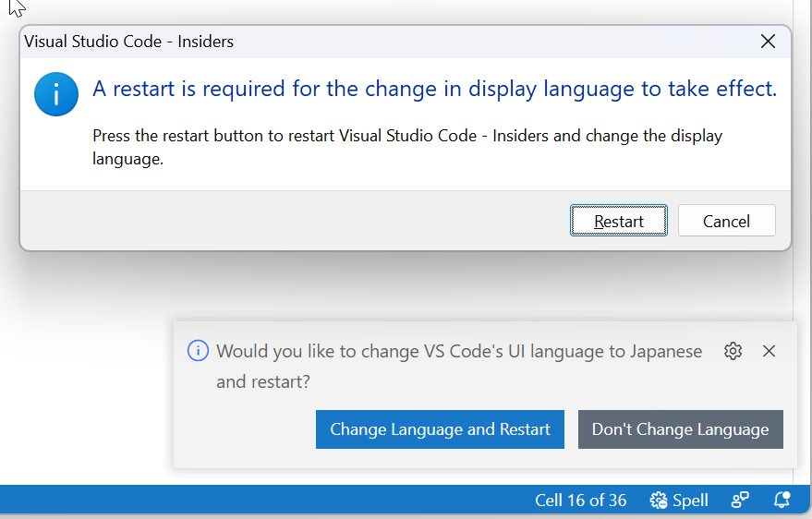Click Change Language and Restart
Screen dimensions: 812x519
(440, 429)
